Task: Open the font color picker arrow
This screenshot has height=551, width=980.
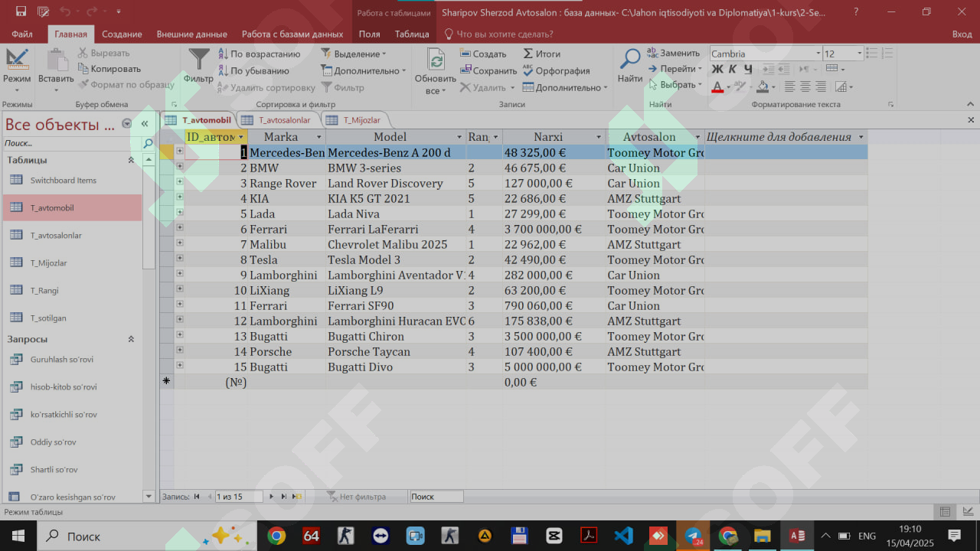Action: [730, 87]
